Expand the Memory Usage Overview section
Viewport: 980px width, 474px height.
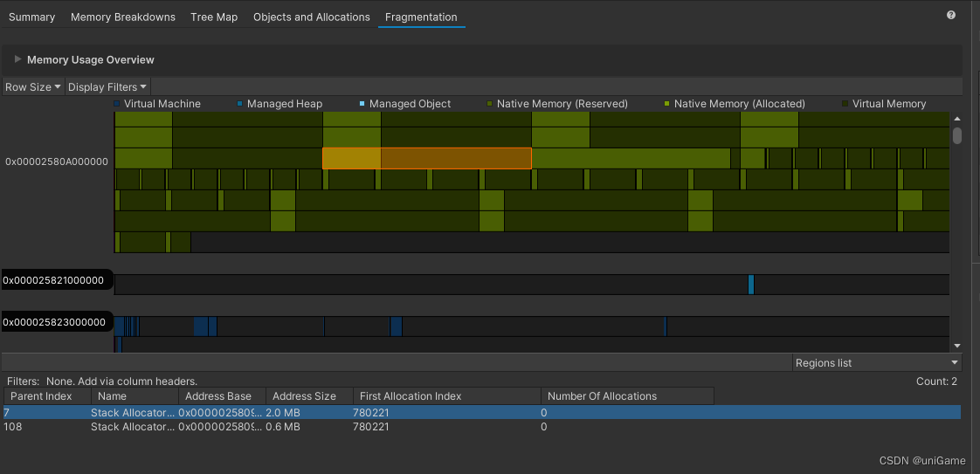tap(17, 60)
